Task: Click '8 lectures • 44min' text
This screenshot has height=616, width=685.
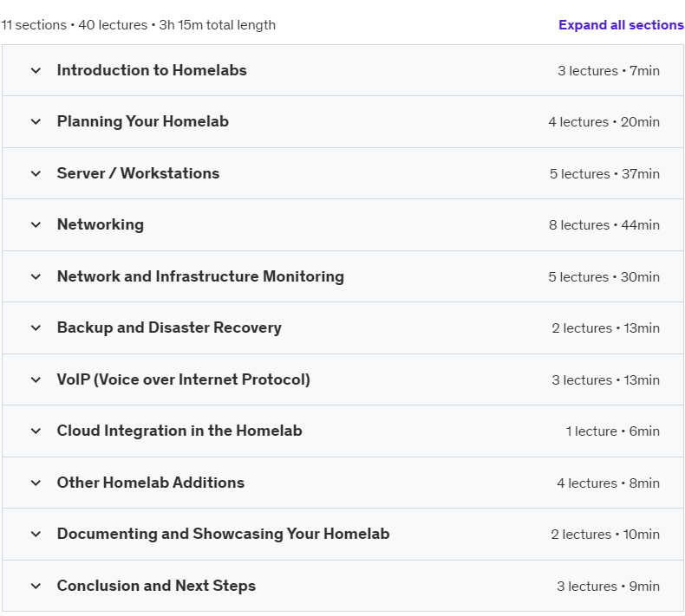Action: [604, 225]
